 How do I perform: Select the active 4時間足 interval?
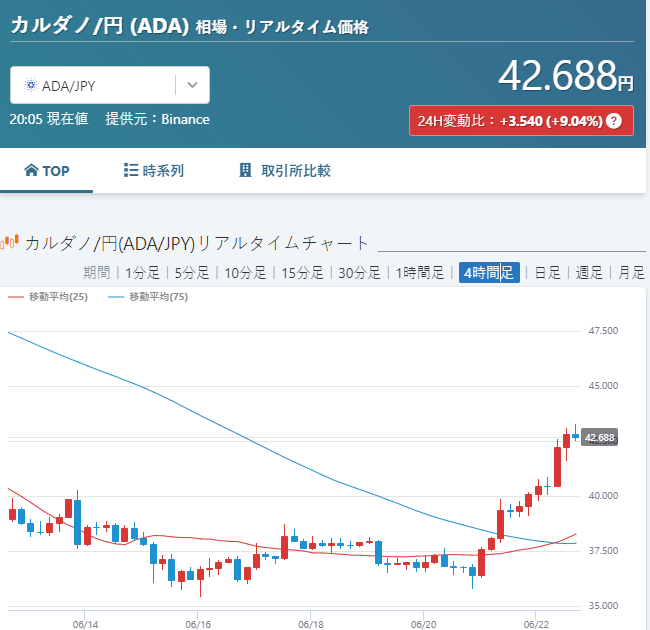click(x=489, y=273)
